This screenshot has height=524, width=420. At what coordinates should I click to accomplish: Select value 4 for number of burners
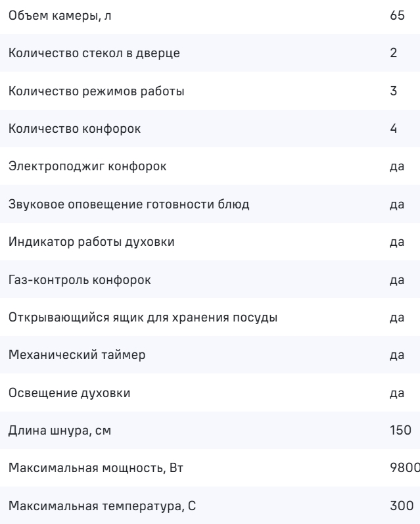click(x=394, y=129)
